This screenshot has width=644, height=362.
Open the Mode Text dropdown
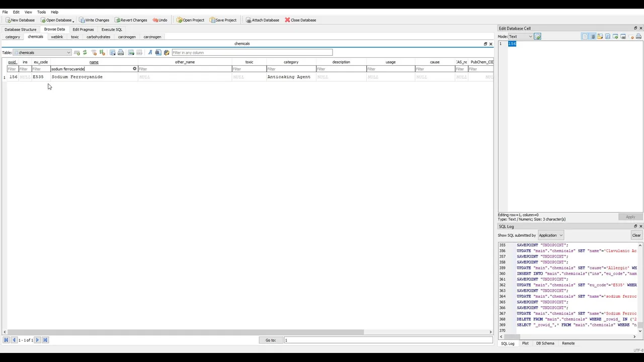coord(520,36)
